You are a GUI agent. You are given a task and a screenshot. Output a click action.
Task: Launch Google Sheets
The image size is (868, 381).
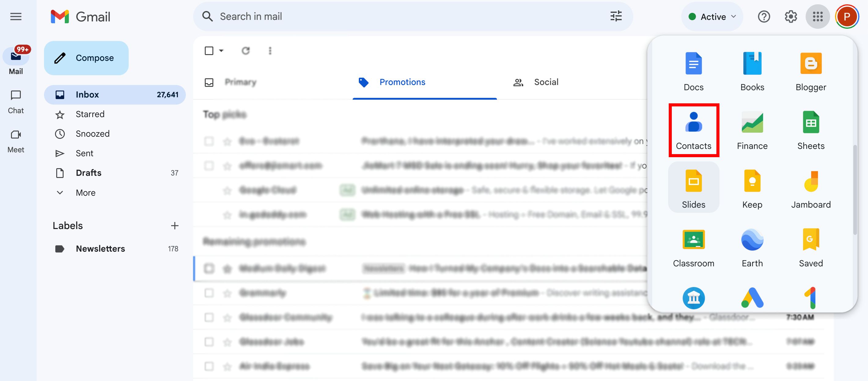pyautogui.click(x=811, y=130)
